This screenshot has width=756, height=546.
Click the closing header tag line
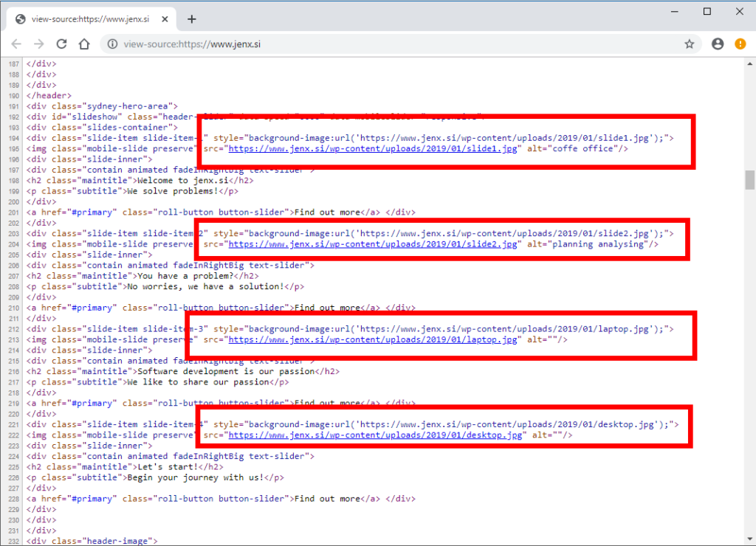(x=49, y=95)
